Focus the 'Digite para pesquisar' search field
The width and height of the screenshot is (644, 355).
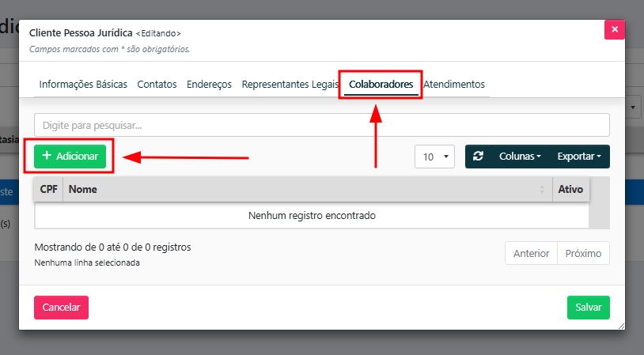pos(321,125)
